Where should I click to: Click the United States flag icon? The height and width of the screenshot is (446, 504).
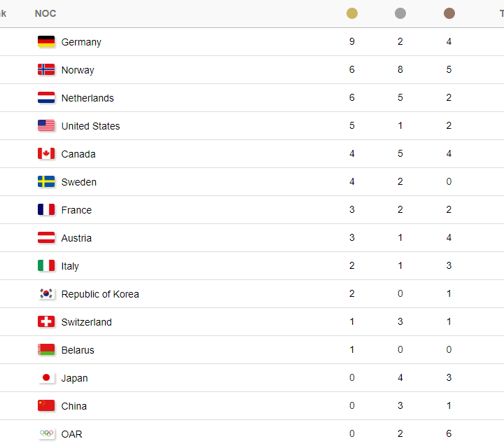pos(46,125)
